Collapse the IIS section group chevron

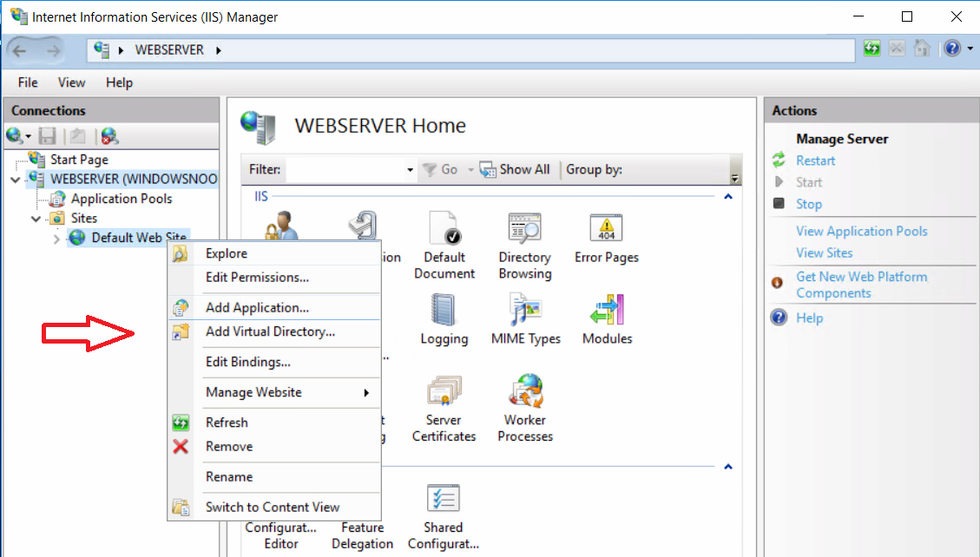click(x=728, y=197)
